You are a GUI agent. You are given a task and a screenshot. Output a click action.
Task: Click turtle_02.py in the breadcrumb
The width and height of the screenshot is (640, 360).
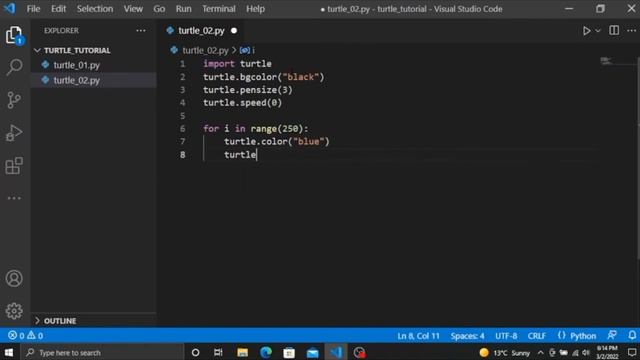[x=205, y=50]
